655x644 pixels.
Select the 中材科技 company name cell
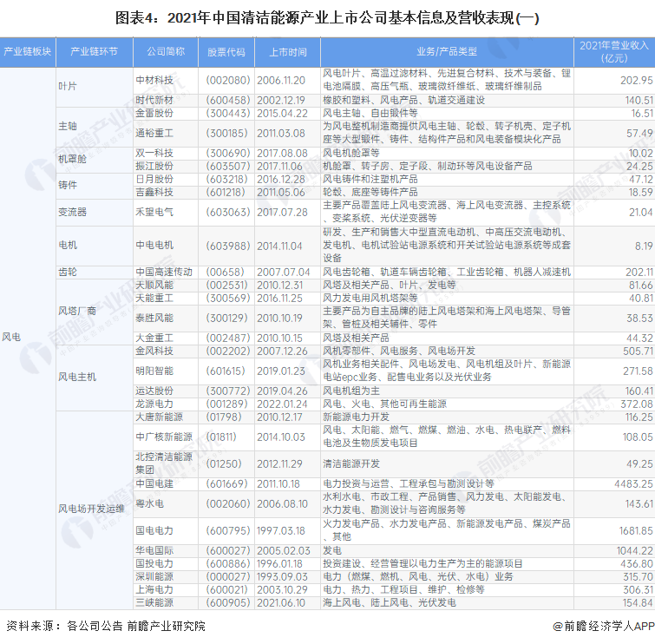click(154, 80)
